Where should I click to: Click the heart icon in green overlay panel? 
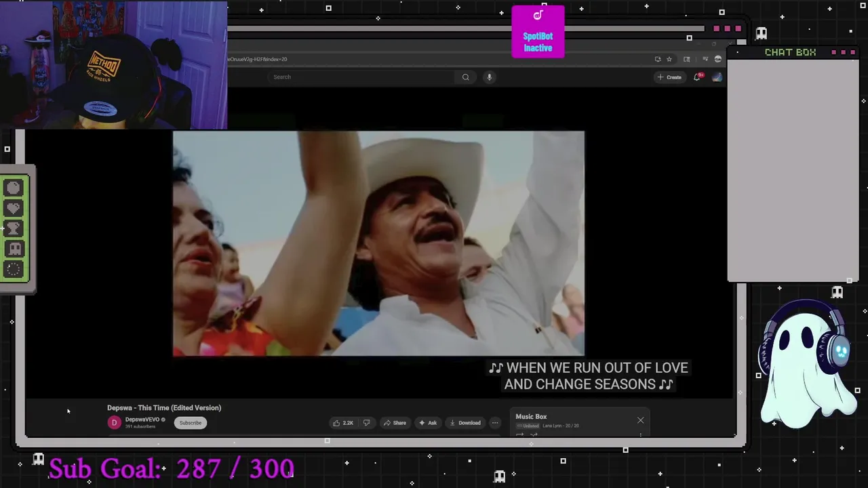(x=14, y=208)
